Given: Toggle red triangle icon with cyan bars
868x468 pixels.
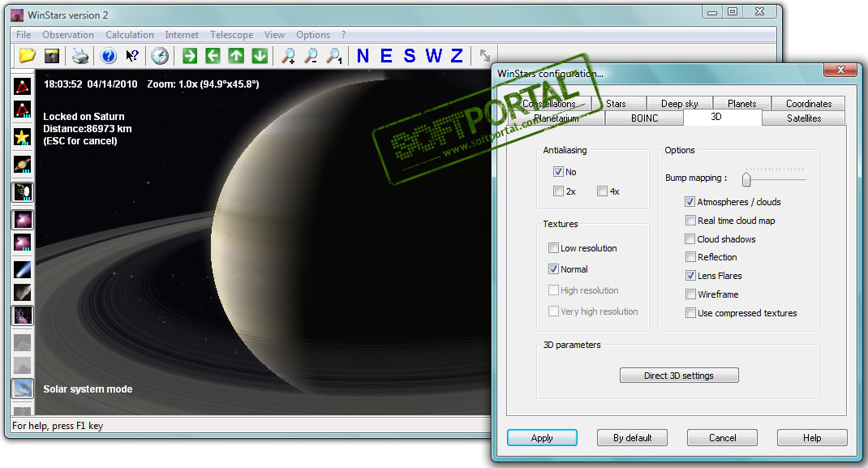Looking at the screenshot, I should [22, 110].
